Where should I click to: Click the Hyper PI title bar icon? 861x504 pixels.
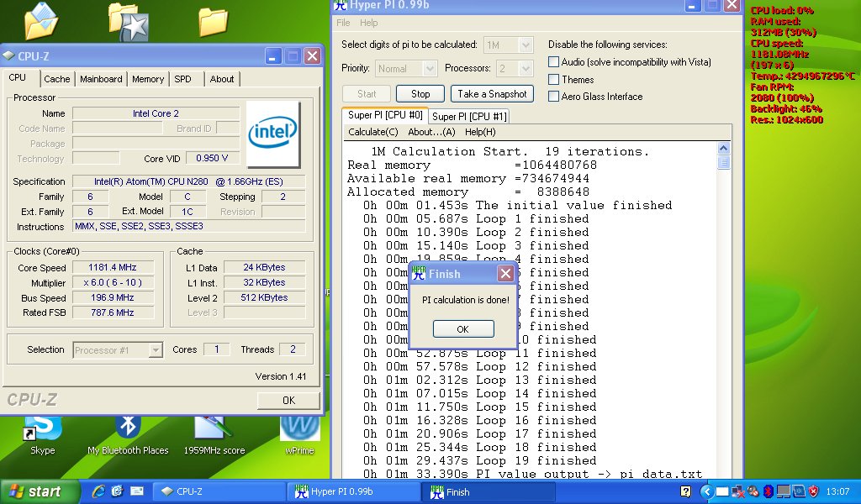click(341, 5)
